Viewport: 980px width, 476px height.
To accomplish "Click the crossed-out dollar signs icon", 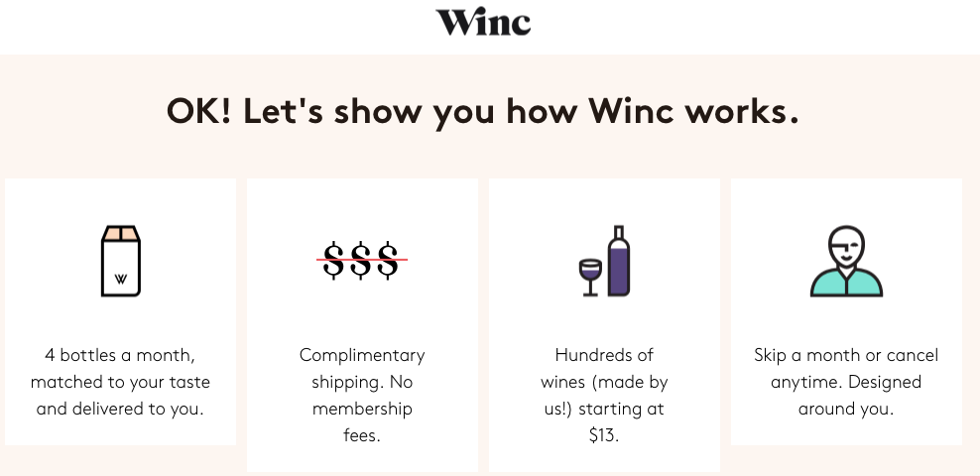I will 362,260.
